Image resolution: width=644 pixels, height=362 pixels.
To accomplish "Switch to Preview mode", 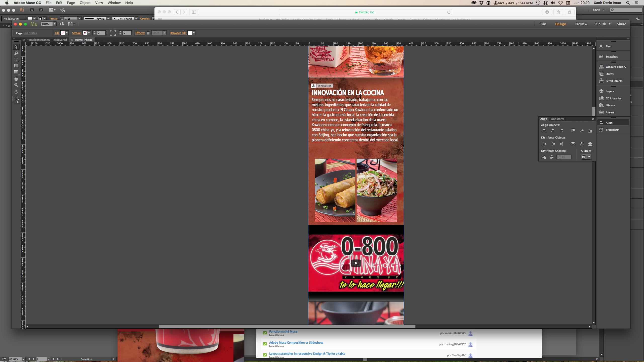I will pyautogui.click(x=581, y=24).
